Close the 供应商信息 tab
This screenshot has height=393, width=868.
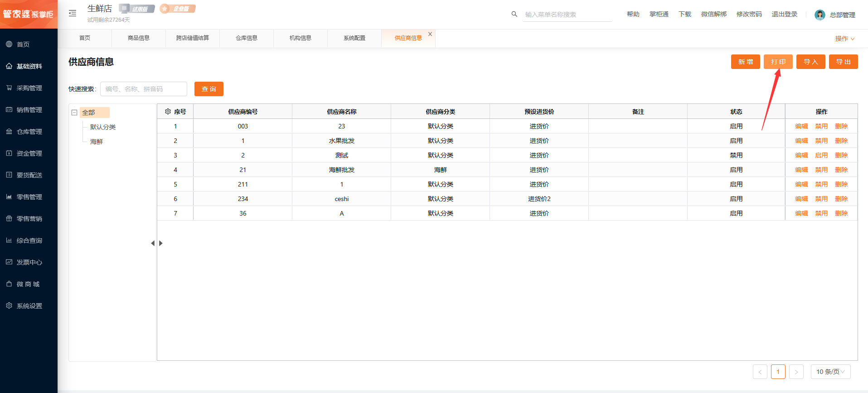pos(430,34)
